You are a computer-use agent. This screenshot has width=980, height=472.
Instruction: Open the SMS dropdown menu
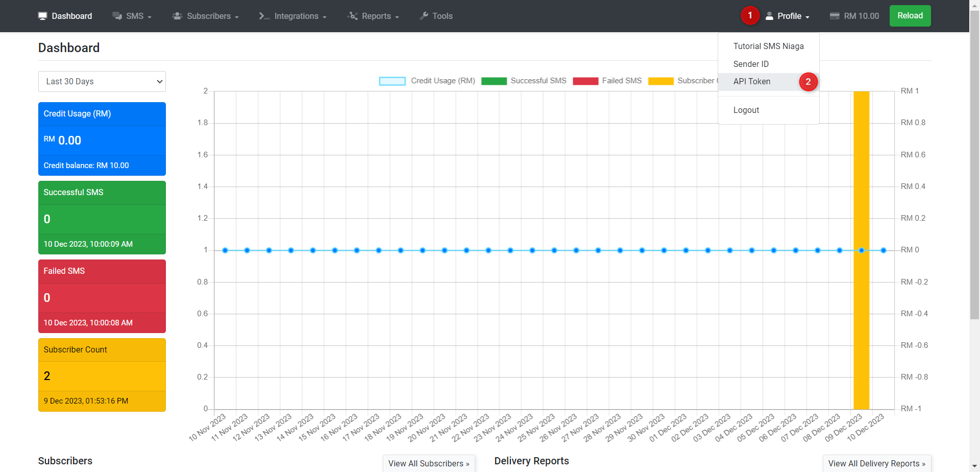tap(132, 16)
